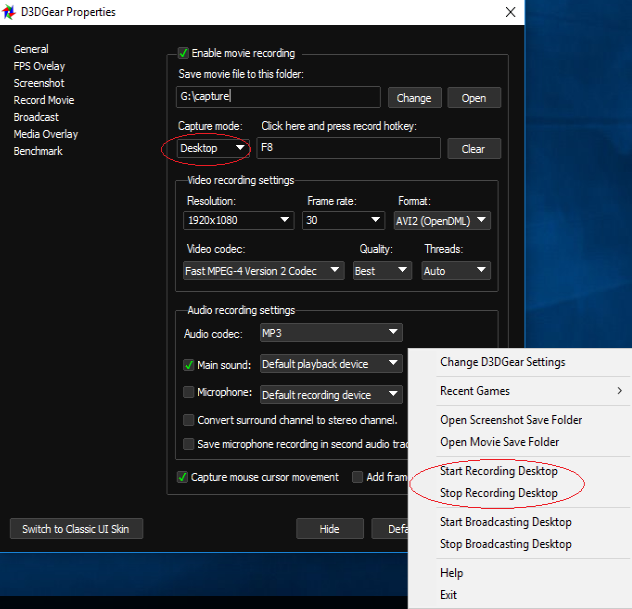The width and height of the screenshot is (632, 609).
Task: Clear the record hotkey
Action: coord(474,149)
